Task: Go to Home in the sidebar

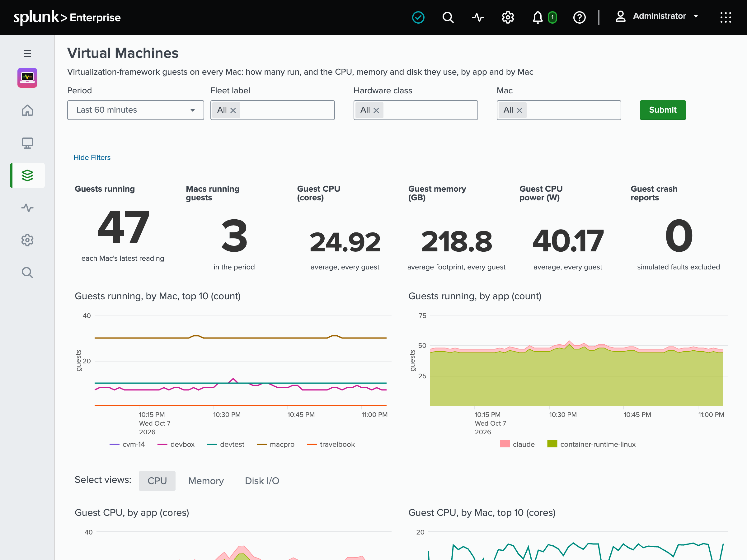Action: pos(27,110)
